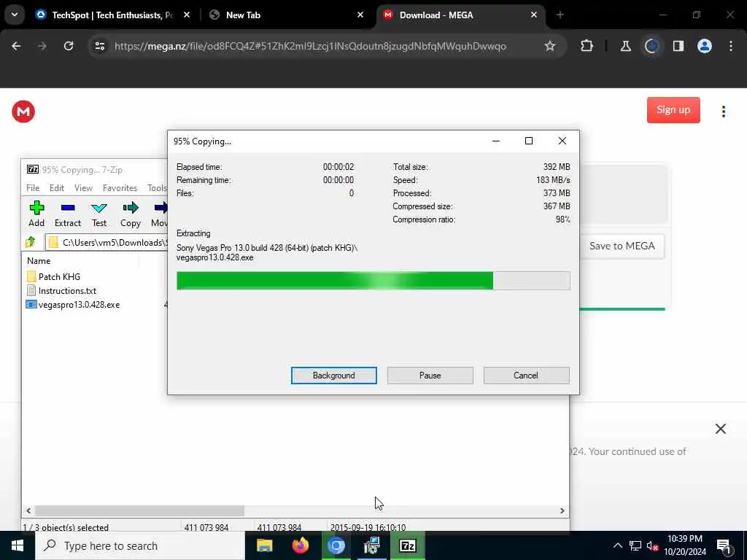Click the browser address bar URL

coord(310,46)
